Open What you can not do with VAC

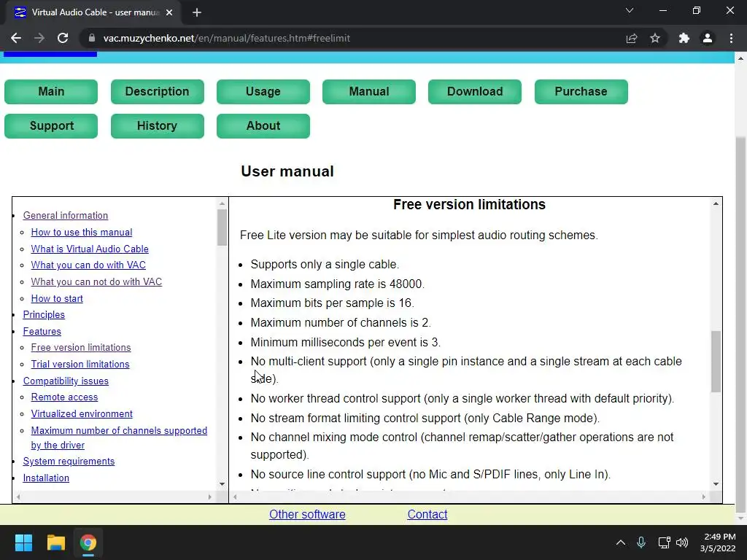click(x=96, y=281)
